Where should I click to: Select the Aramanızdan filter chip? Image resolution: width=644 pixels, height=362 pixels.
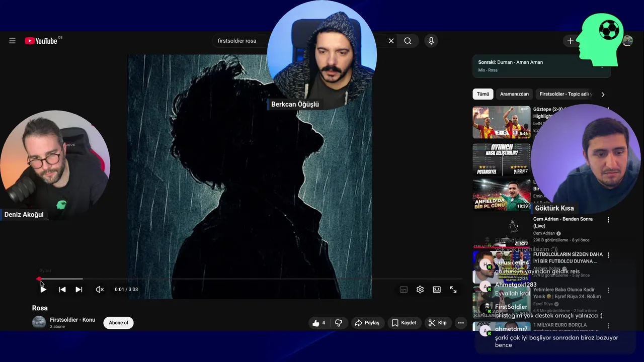click(x=514, y=94)
